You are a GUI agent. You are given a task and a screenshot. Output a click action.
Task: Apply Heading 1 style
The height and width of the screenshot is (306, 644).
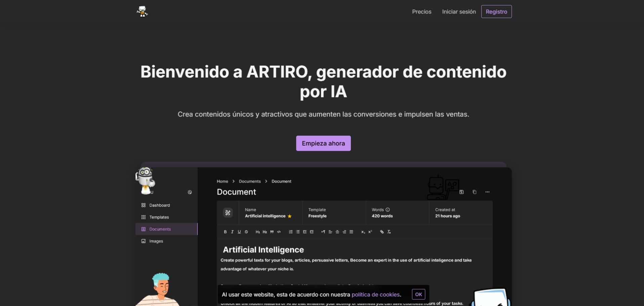click(x=258, y=232)
